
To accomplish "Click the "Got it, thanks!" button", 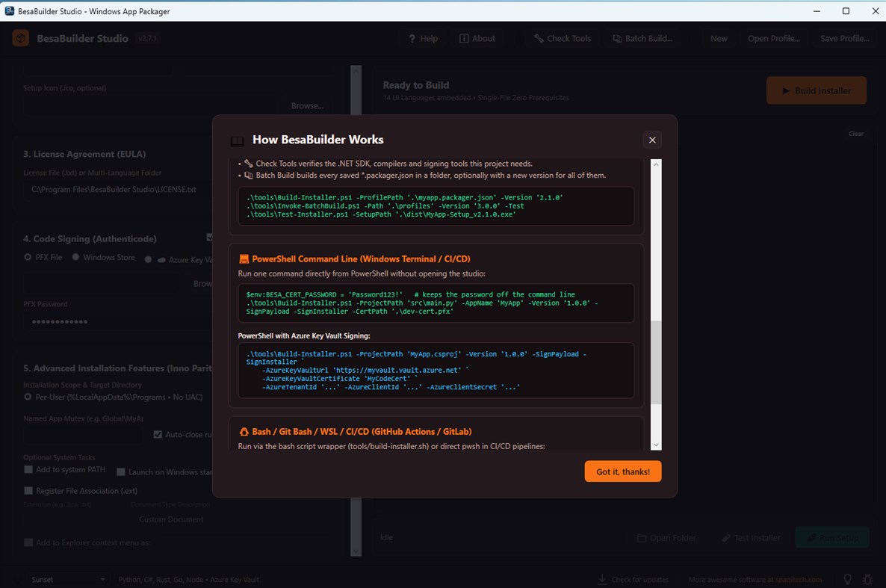I will (x=623, y=471).
